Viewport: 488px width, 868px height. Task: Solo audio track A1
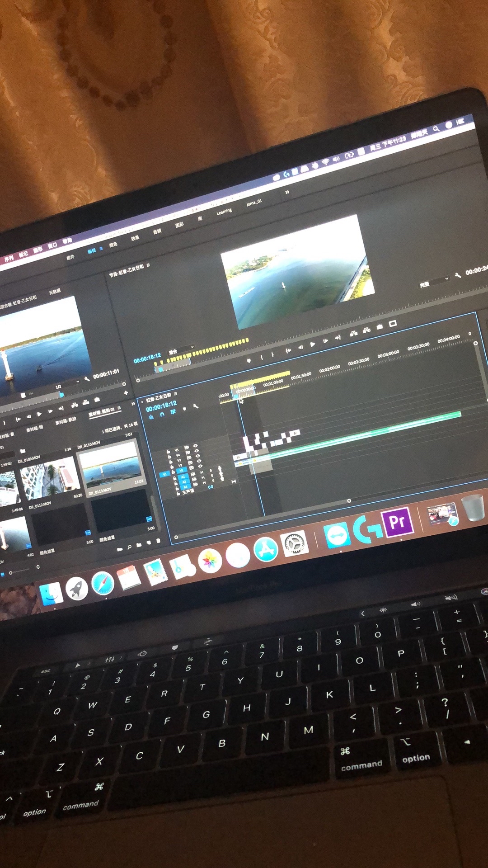pyautogui.click(x=211, y=471)
